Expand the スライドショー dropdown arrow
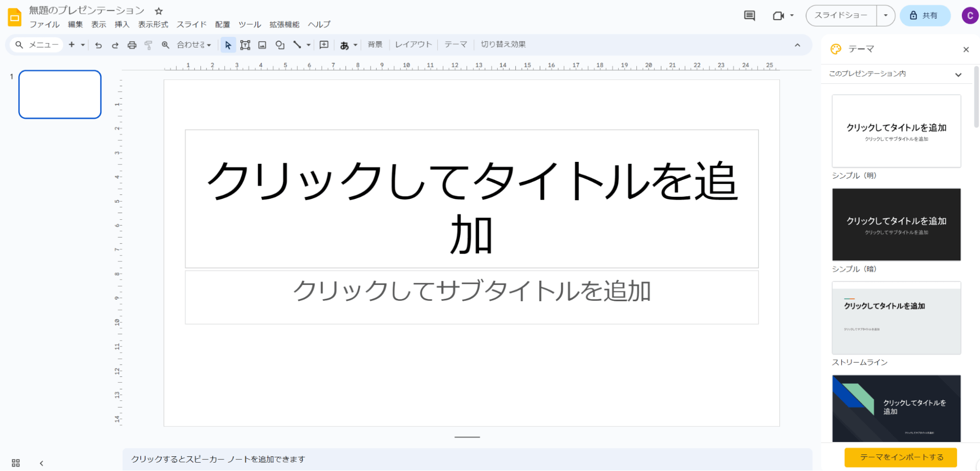The image size is (980, 471). 885,16
